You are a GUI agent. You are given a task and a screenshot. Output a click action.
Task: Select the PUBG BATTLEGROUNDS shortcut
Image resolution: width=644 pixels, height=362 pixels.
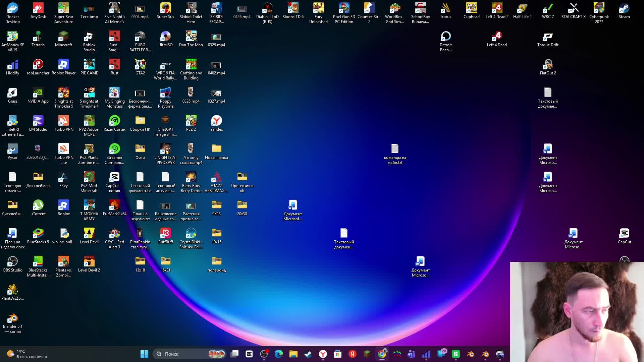pyautogui.click(x=140, y=41)
